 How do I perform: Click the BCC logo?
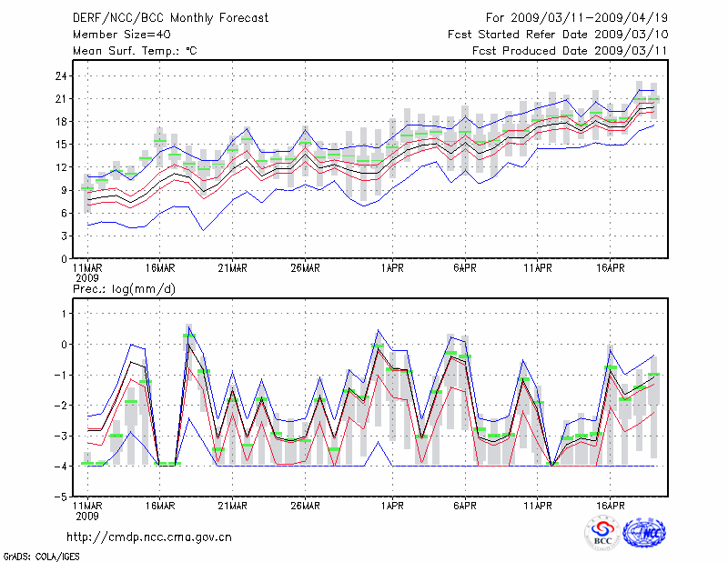pos(602,533)
